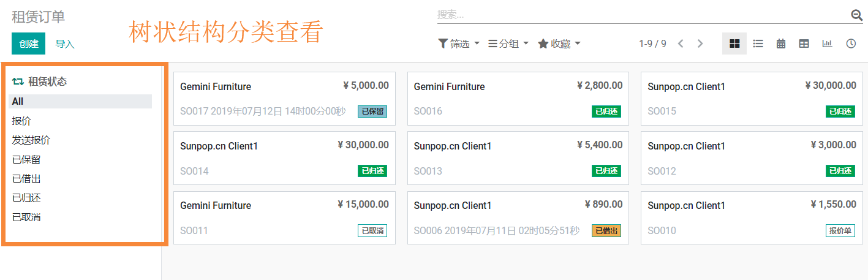
Task: Go to next page arrow
Action: coord(700,44)
